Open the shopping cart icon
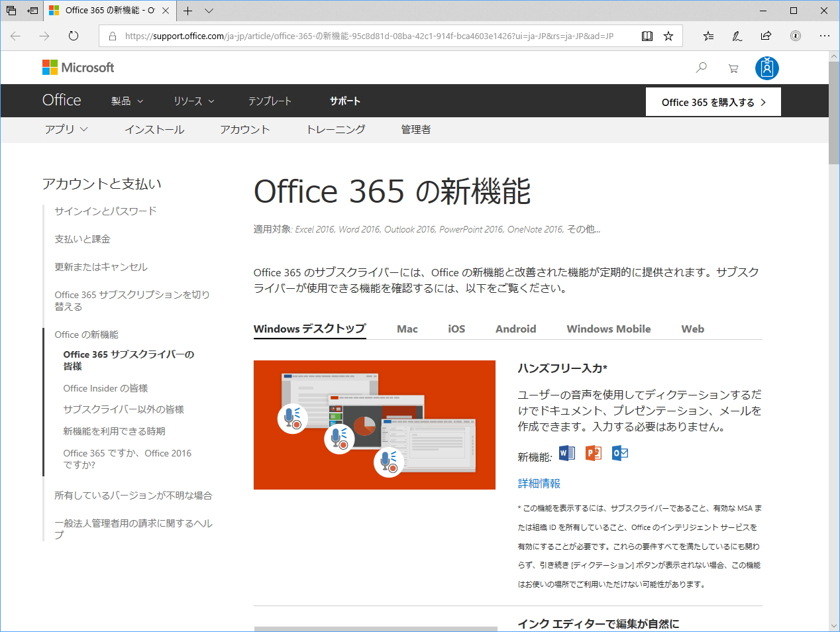 733,67
